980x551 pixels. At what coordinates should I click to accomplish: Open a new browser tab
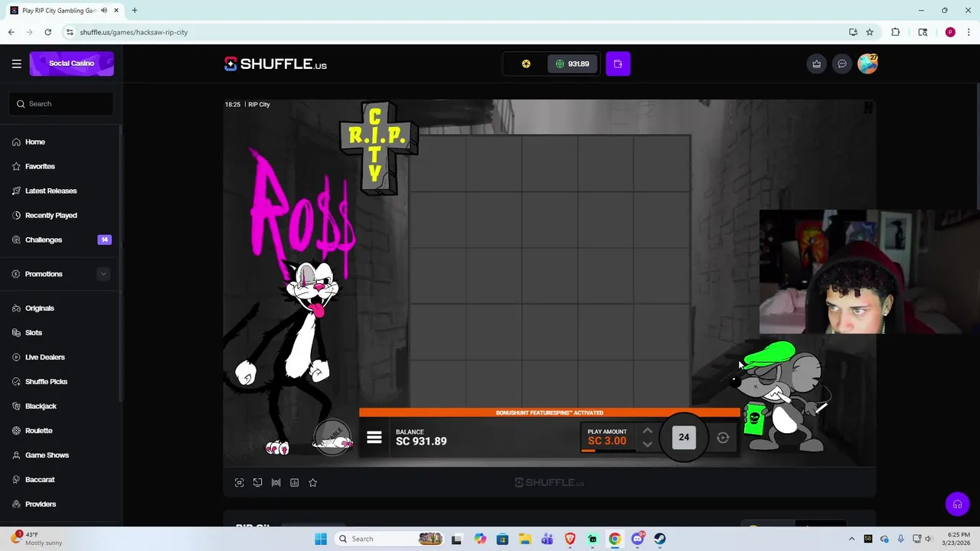tap(134, 11)
